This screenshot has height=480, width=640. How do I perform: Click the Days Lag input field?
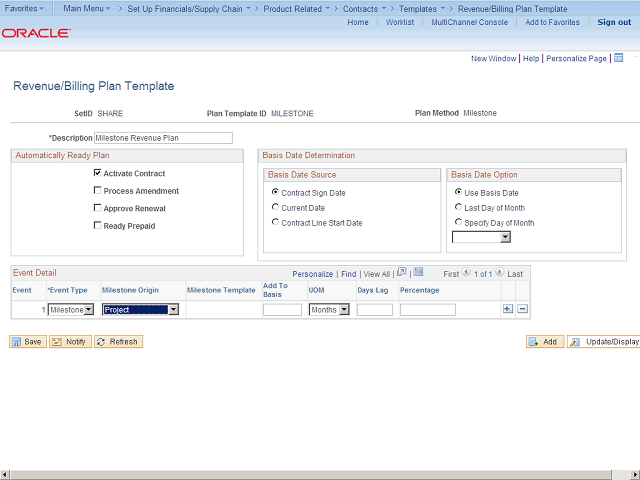tap(375, 310)
